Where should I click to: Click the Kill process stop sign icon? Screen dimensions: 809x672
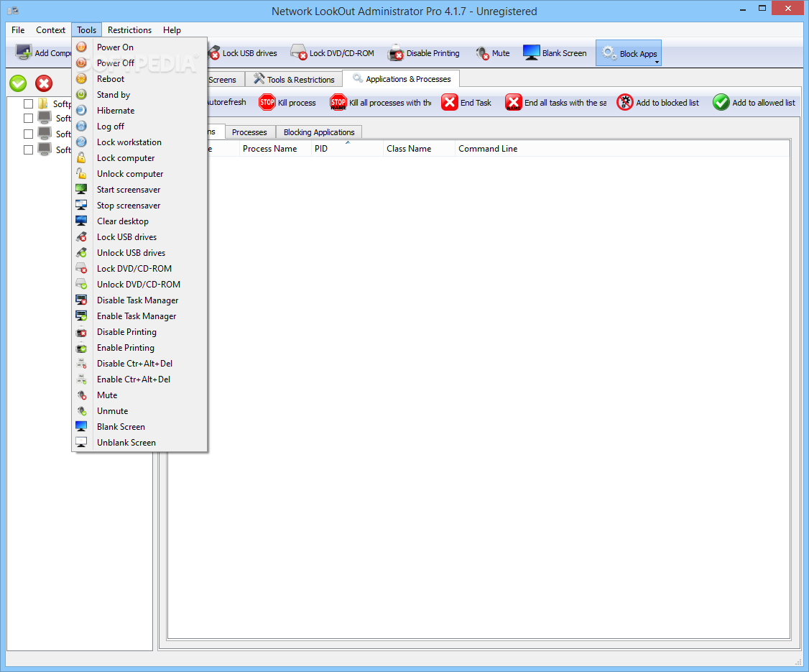[x=267, y=102]
